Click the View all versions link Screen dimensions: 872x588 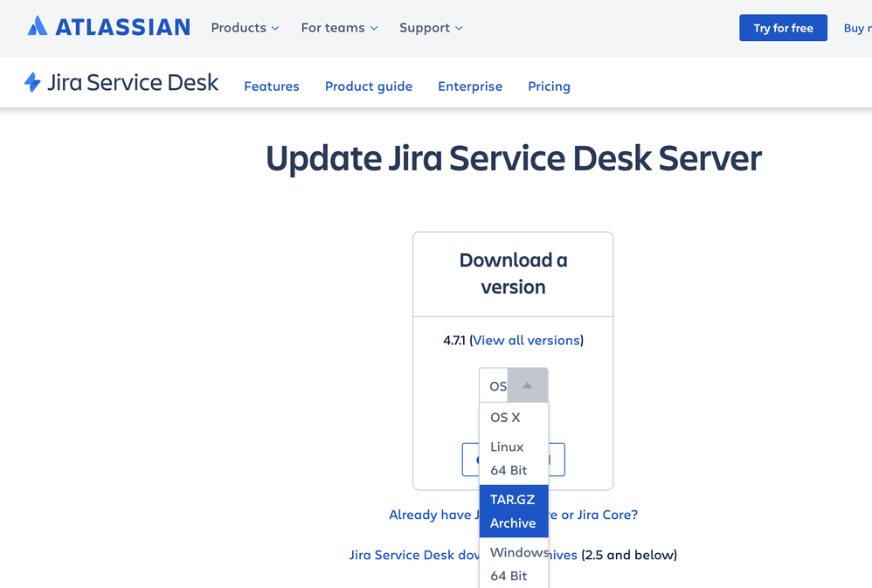(x=527, y=341)
